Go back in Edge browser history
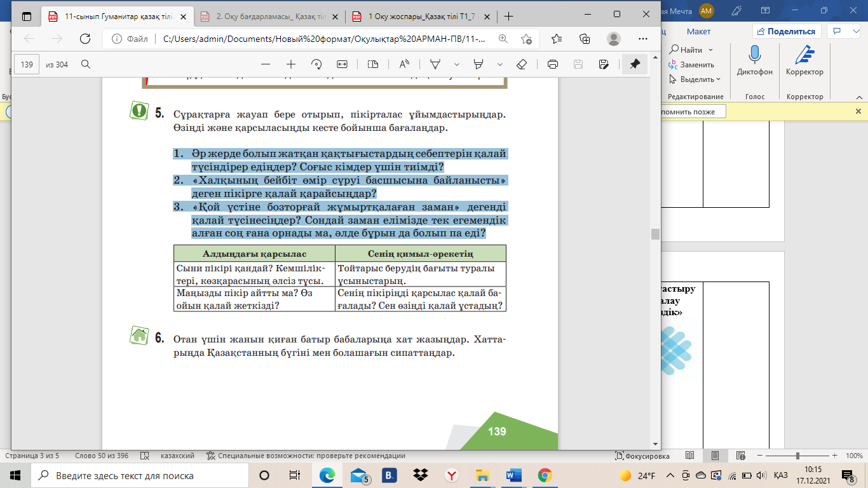The height and width of the screenshot is (488, 868). [x=29, y=39]
